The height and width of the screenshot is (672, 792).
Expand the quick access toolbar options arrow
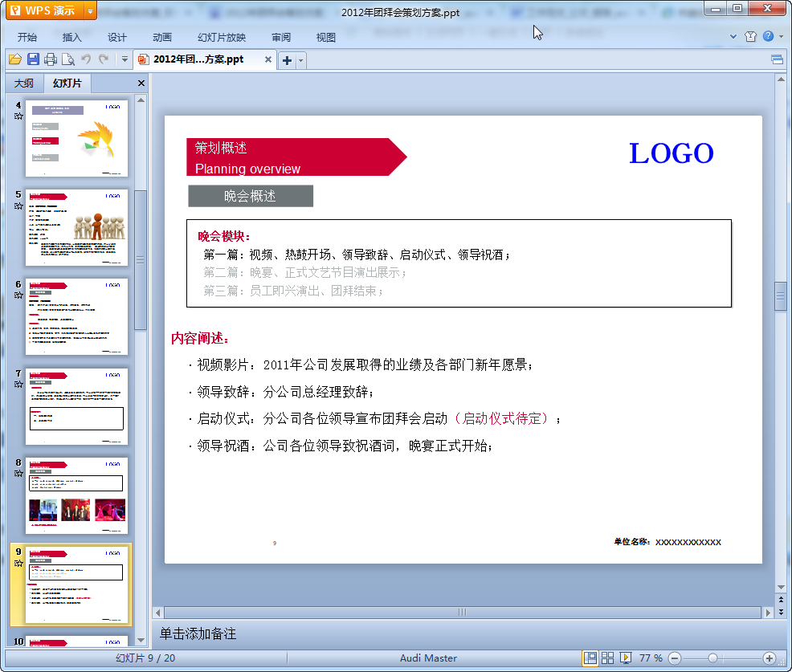point(125,59)
